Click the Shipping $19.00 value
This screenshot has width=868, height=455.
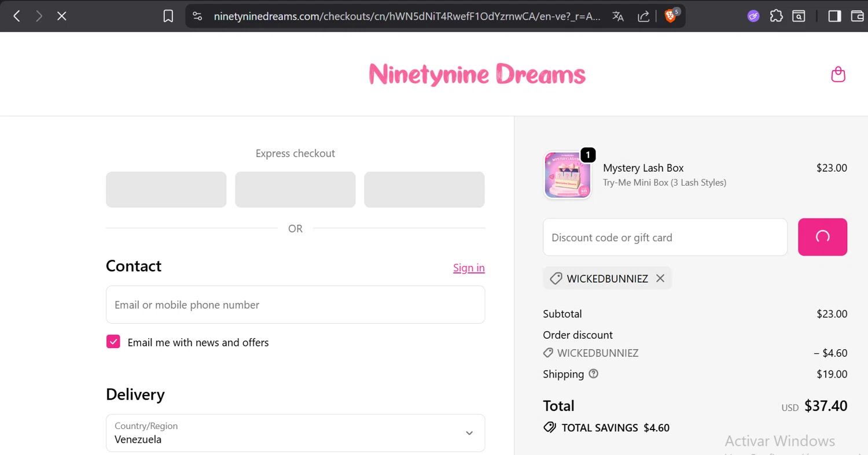tap(832, 374)
